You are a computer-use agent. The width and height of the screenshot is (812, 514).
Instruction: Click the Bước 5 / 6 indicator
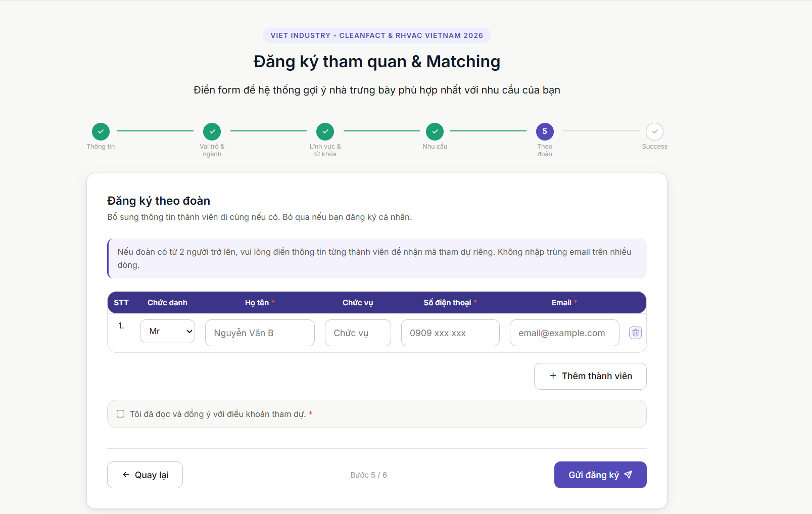click(368, 475)
